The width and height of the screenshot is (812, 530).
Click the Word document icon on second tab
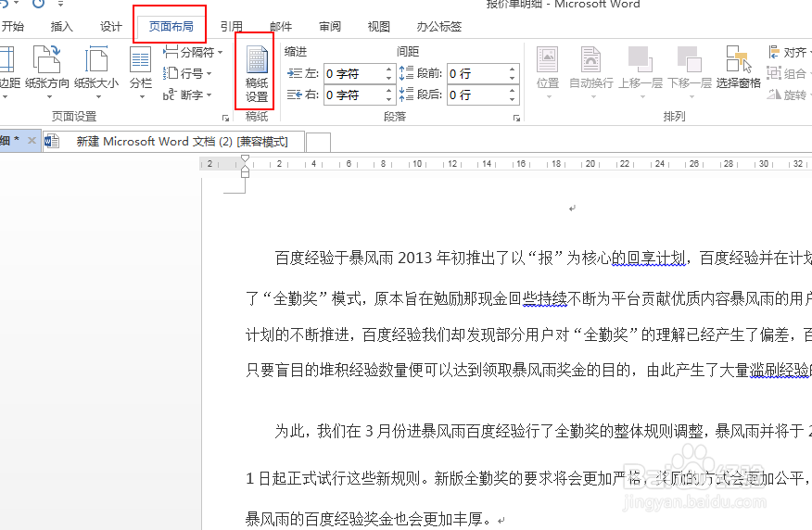pyautogui.click(x=52, y=141)
